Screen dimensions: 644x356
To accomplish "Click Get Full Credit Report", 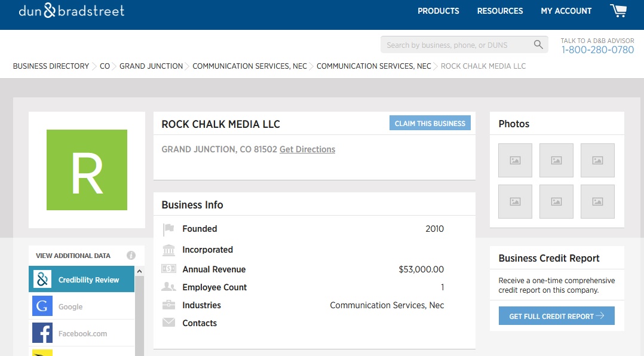I will tap(556, 315).
